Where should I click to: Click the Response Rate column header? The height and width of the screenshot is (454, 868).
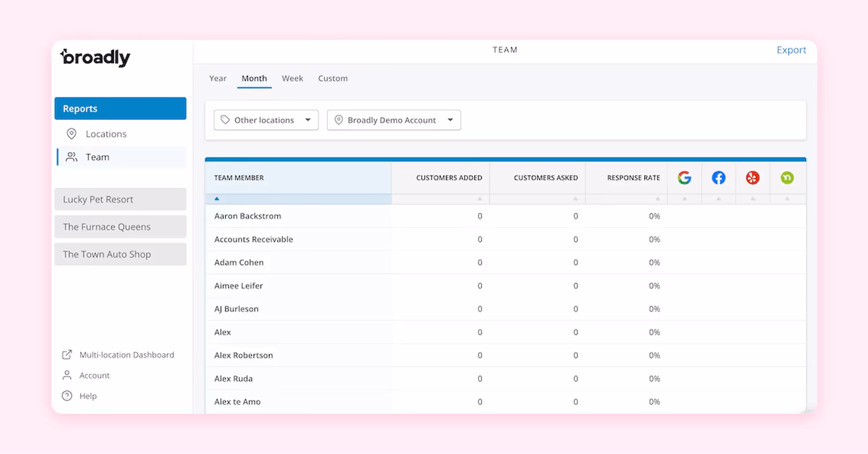(x=627, y=178)
